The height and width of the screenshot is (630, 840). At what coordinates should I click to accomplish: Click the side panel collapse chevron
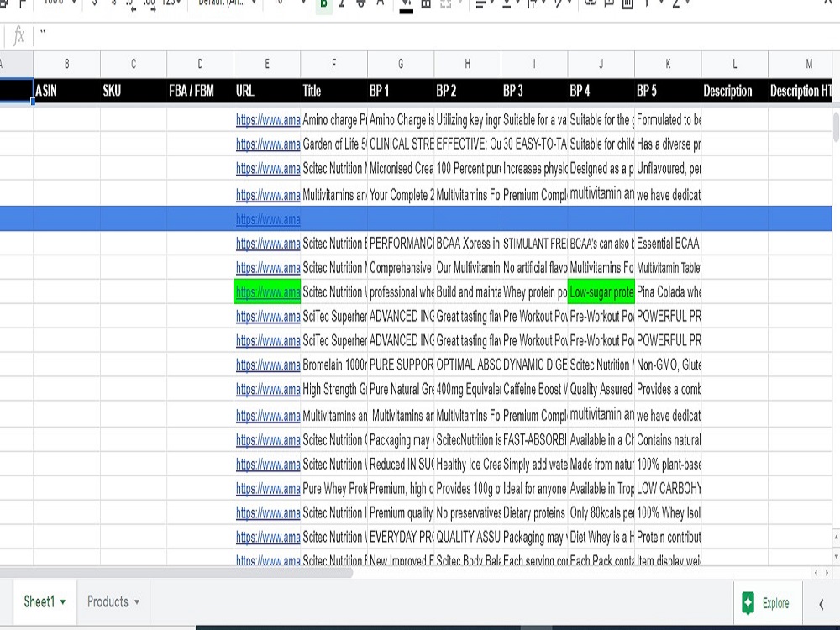(x=822, y=604)
